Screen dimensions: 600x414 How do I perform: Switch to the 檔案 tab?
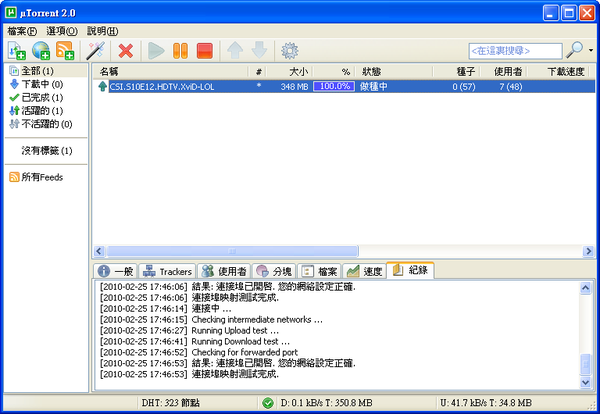[320, 271]
